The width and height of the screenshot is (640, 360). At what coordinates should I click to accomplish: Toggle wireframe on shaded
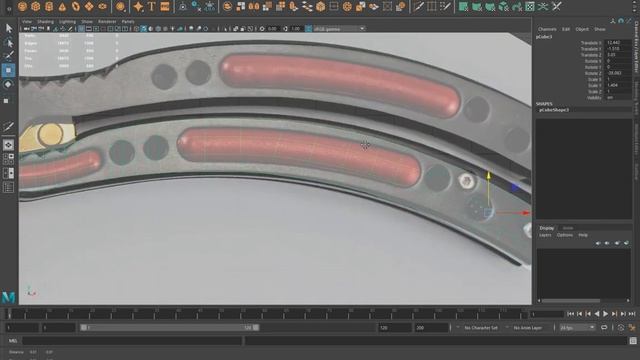(x=158, y=29)
